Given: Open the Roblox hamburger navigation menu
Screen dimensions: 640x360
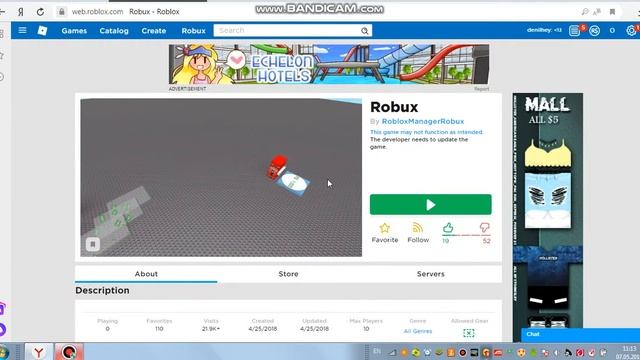Looking at the screenshot, I should tap(22, 30).
